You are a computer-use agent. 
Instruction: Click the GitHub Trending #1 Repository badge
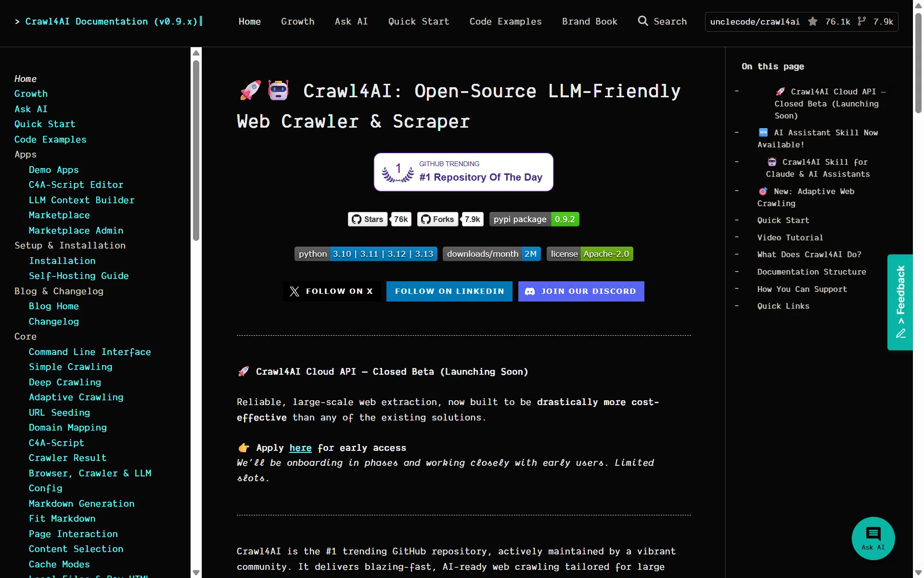pyautogui.click(x=463, y=172)
